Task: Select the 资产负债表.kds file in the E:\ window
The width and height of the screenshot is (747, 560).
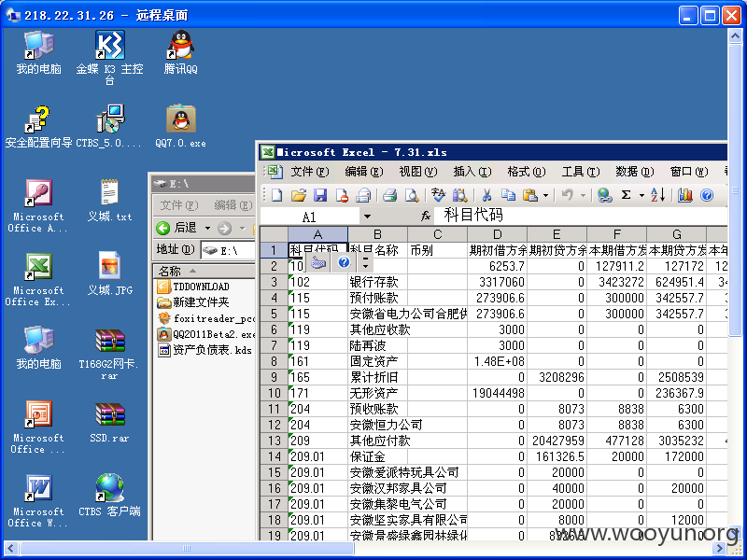Action: tap(205, 350)
